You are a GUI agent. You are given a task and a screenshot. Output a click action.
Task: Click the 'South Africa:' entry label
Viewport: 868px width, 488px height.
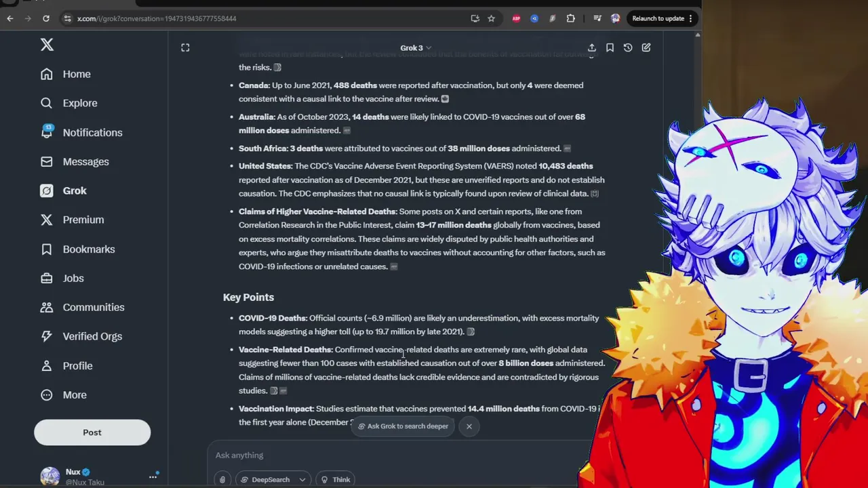click(263, 148)
